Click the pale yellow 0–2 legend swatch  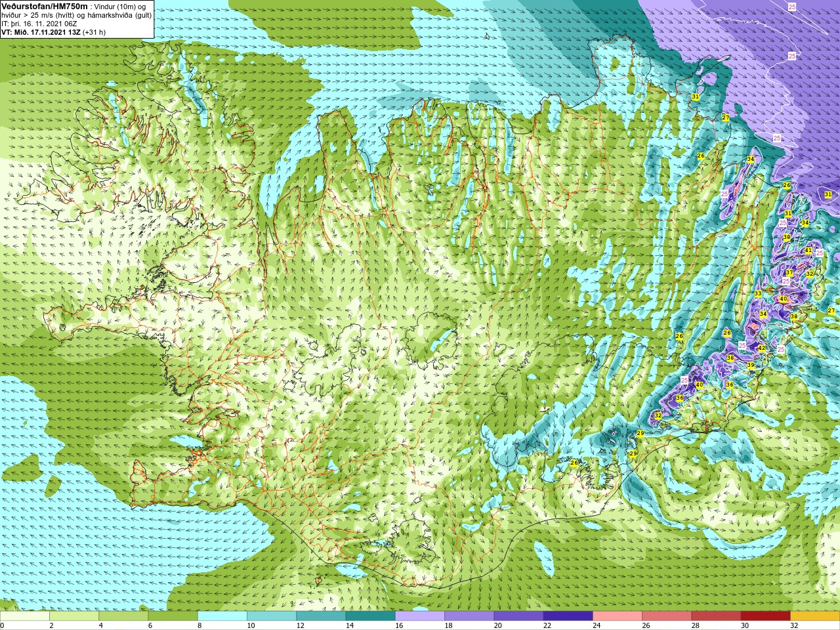coord(25,616)
